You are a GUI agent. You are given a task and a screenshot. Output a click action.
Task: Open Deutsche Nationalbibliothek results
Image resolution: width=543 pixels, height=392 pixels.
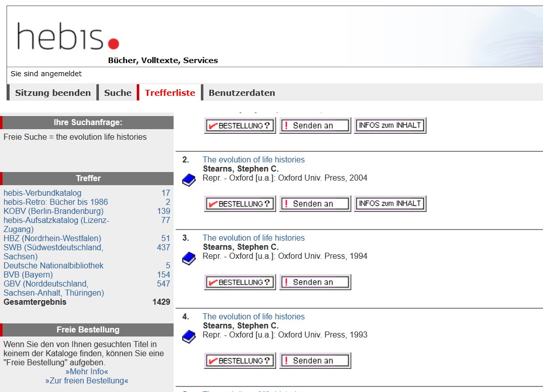coord(53,265)
